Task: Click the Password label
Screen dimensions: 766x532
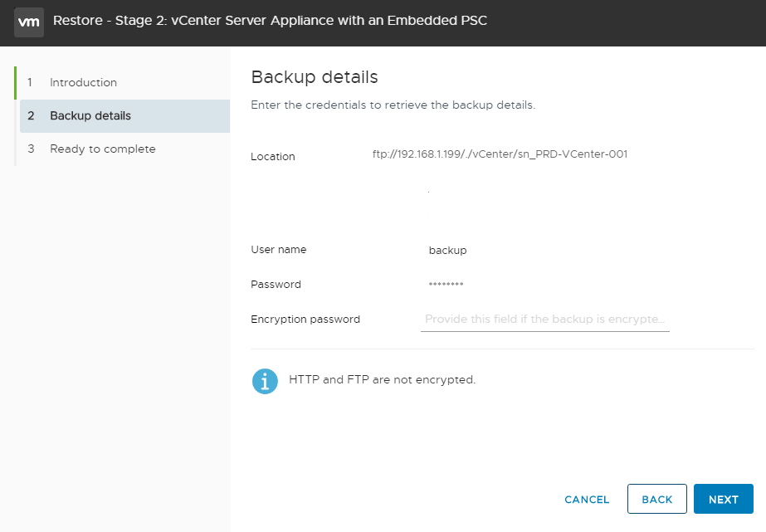Action: click(x=276, y=285)
